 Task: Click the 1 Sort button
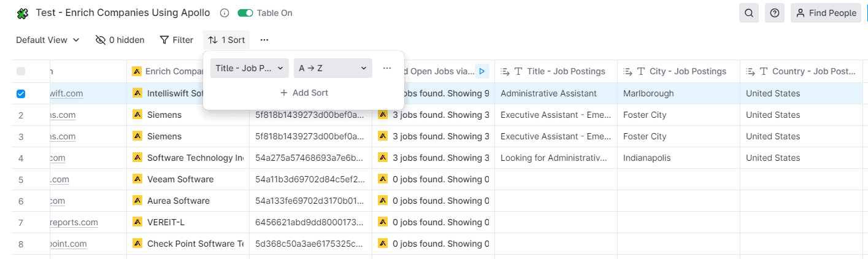[226, 40]
